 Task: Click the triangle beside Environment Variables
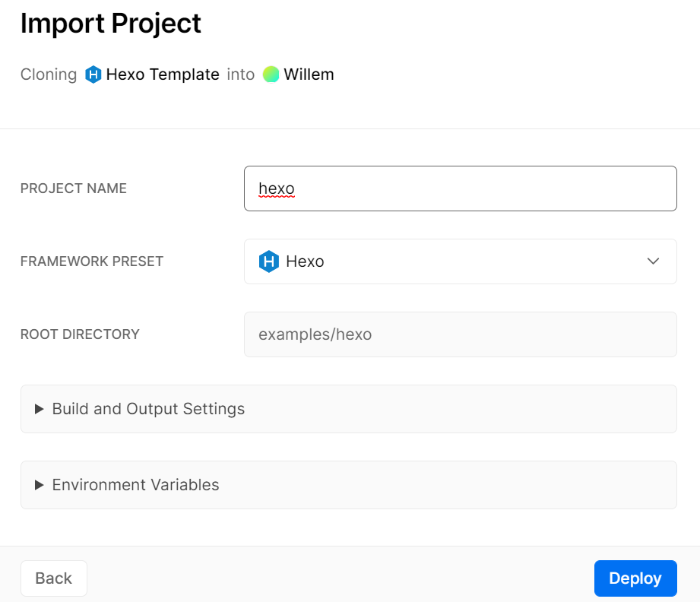pyautogui.click(x=40, y=485)
